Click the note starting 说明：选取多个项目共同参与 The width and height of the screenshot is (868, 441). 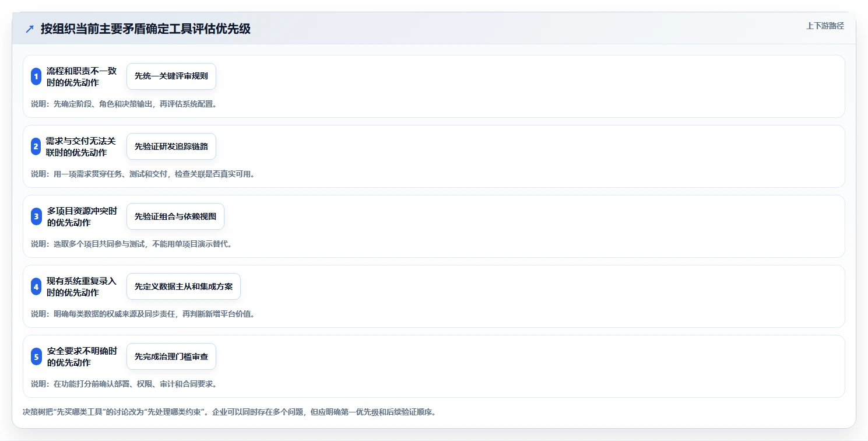132,244
